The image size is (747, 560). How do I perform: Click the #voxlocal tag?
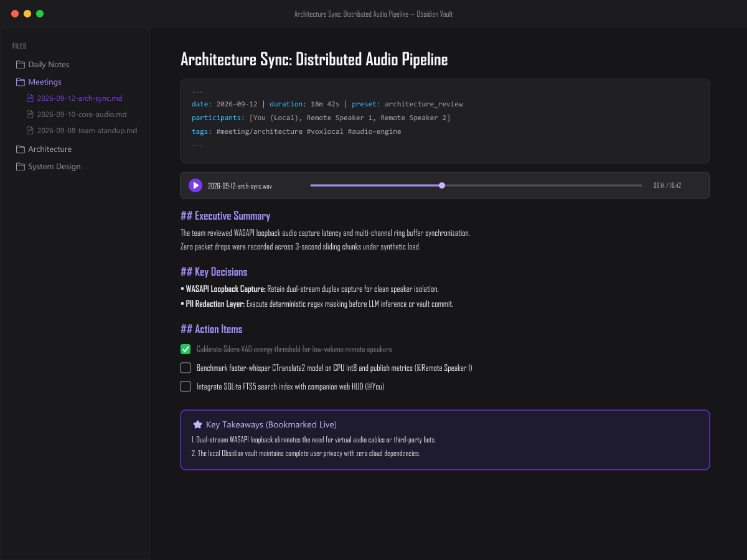coord(325,132)
